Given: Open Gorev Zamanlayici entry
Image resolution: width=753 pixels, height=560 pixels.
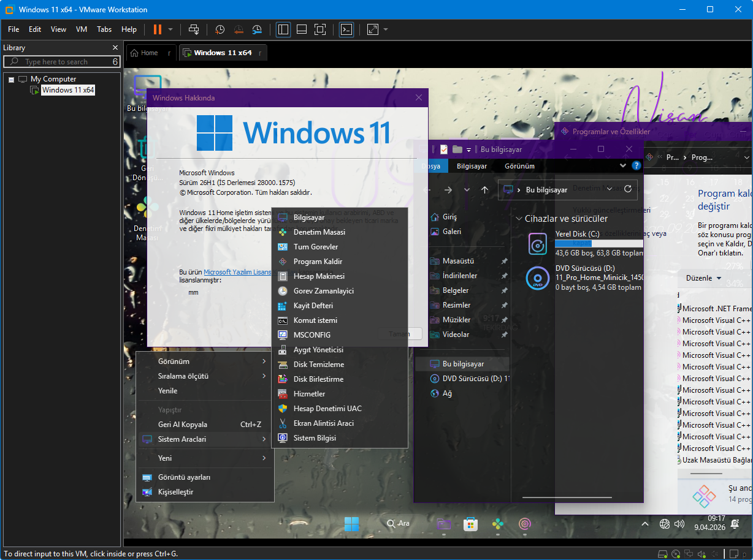Looking at the screenshot, I should pos(340,291).
